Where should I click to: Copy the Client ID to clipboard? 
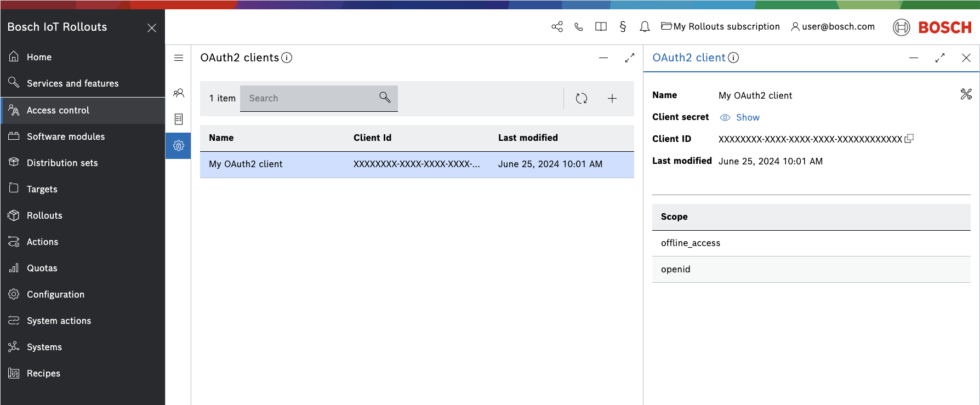[x=909, y=139]
